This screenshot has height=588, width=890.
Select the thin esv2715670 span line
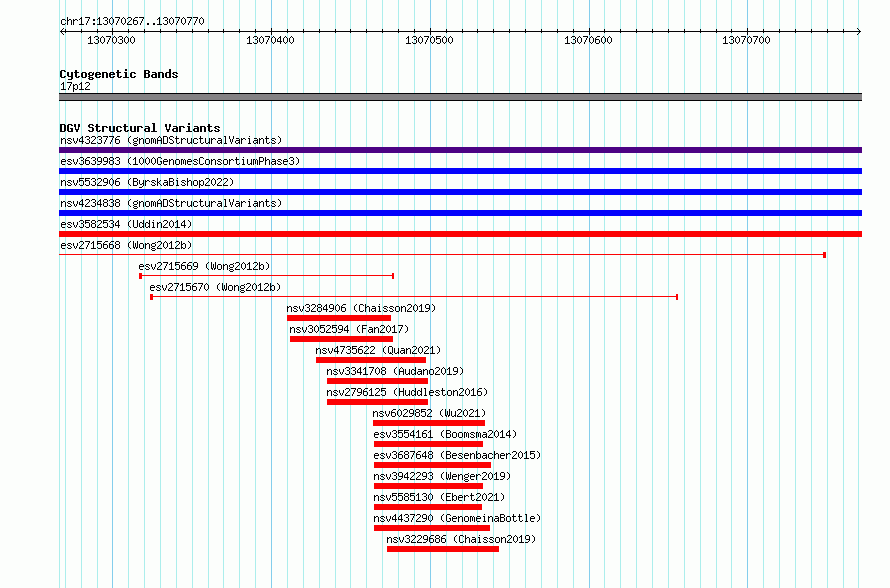click(414, 297)
